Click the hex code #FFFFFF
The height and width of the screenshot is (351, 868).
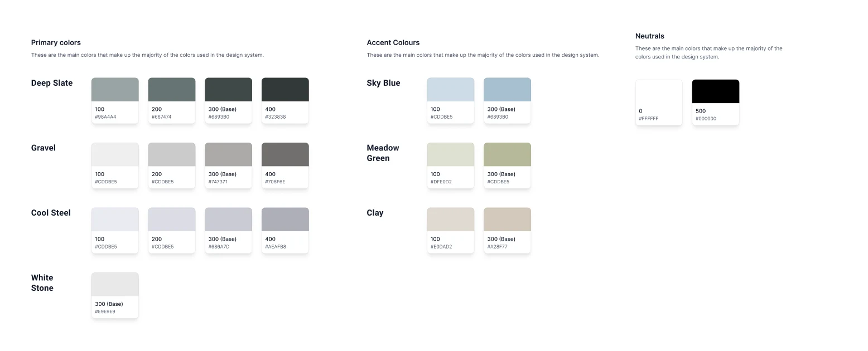click(649, 119)
